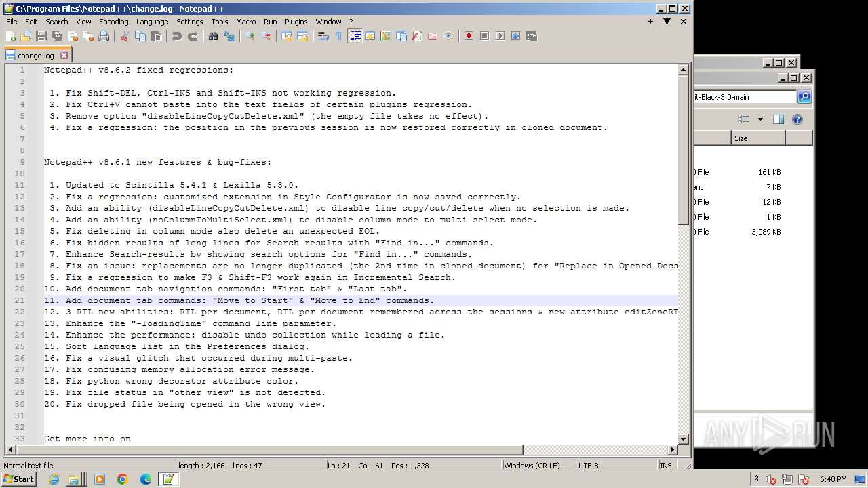Close change.log tab with red X
Viewport: 868px width, 488px height.
pyautogui.click(x=64, y=56)
